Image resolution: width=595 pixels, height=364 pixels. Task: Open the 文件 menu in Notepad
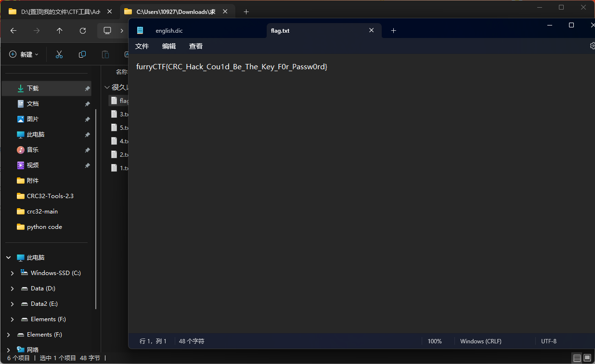142,46
